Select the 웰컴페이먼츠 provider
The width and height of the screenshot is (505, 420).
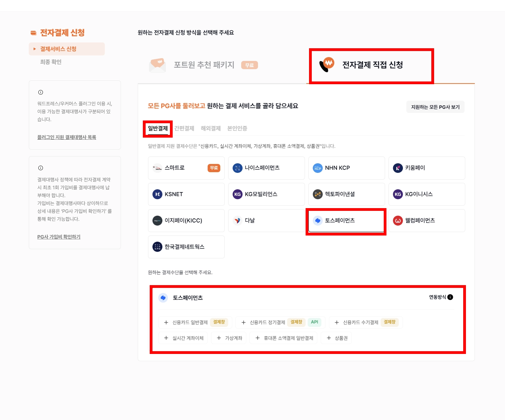tap(427, 220)
